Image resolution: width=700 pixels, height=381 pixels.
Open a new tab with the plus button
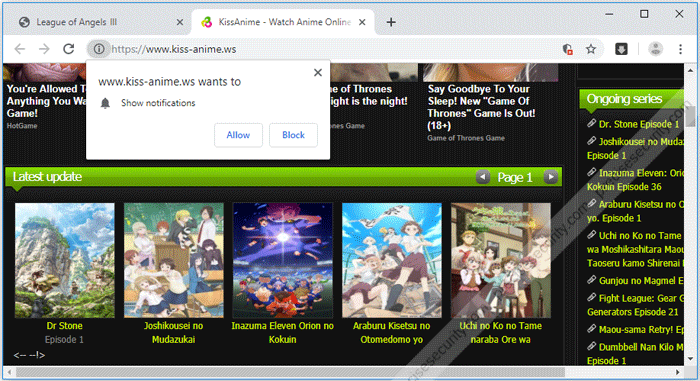point(391,22)
